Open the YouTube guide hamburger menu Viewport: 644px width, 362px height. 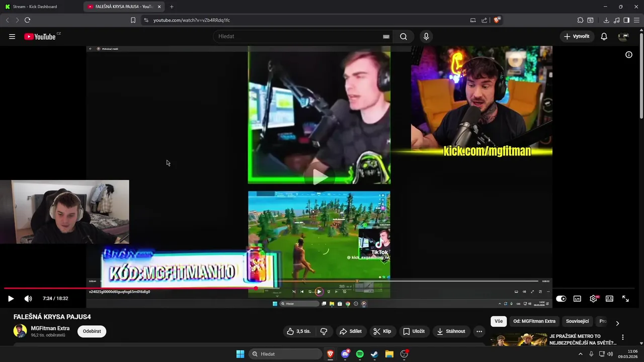click(12, 36)
